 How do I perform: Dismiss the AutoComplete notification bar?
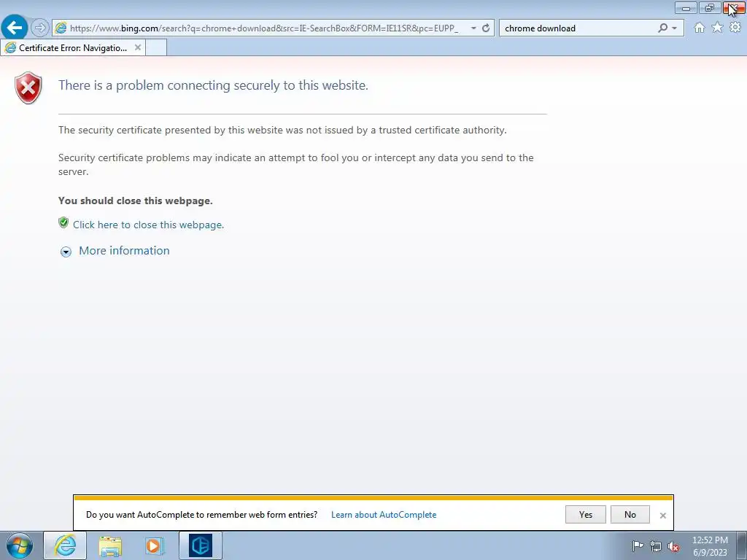(x=662, y=516)
